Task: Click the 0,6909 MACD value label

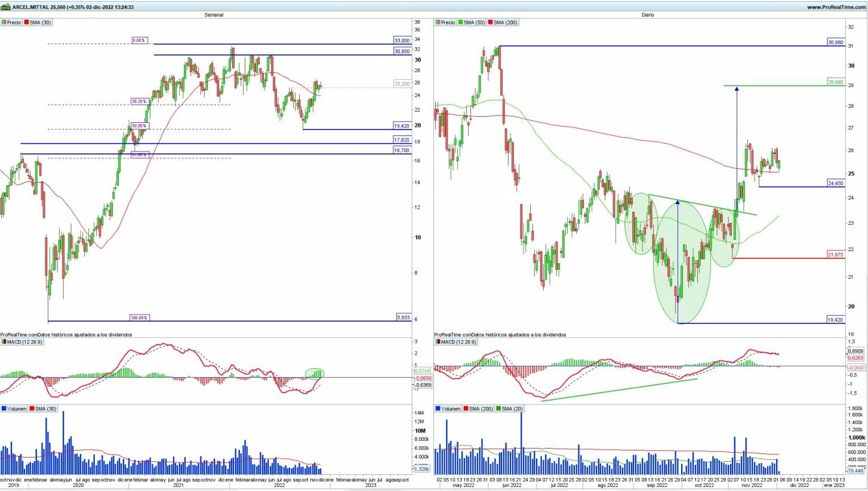Action: pyautogui.click(x=855, y=351)
